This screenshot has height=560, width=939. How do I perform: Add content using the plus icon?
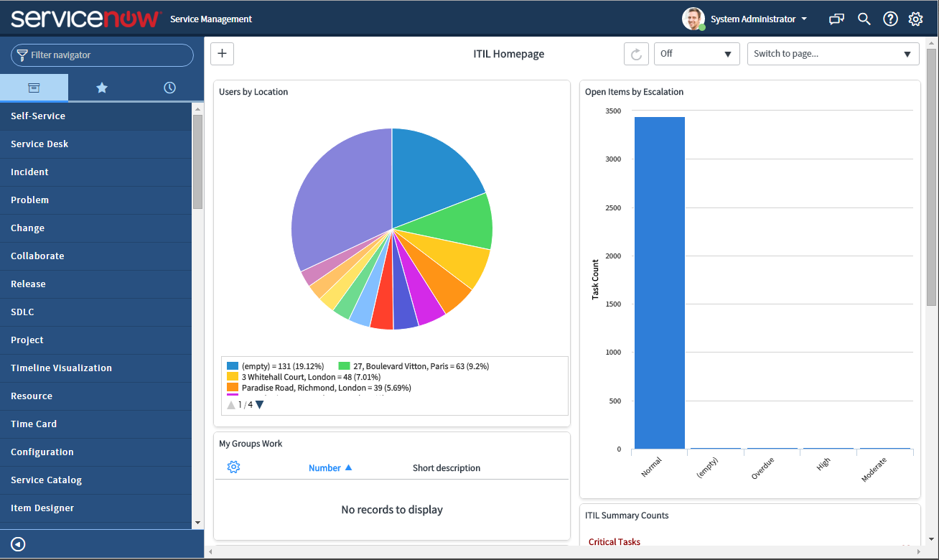pyautogui.click(x=222, y=53)
